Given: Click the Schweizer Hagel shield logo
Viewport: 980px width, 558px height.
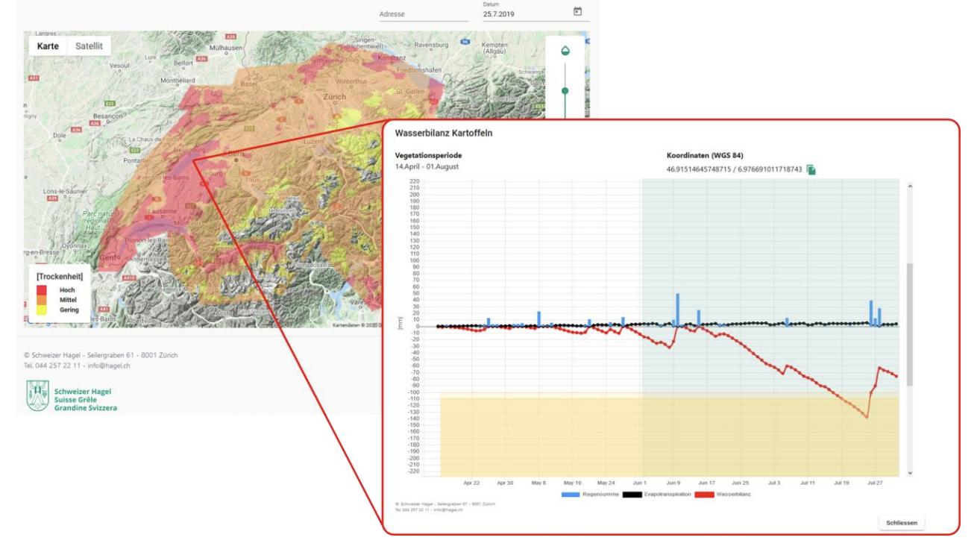Looking at the screenshot, I should coord(37,395).
